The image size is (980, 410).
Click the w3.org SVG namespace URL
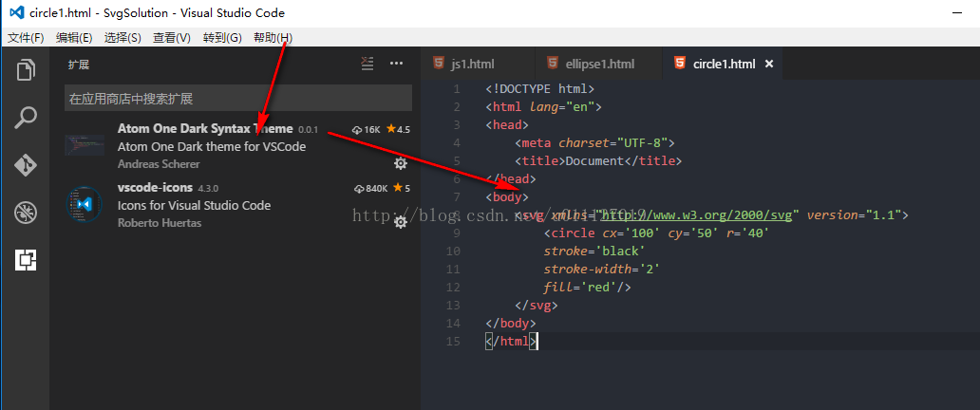tap(697, 215)
